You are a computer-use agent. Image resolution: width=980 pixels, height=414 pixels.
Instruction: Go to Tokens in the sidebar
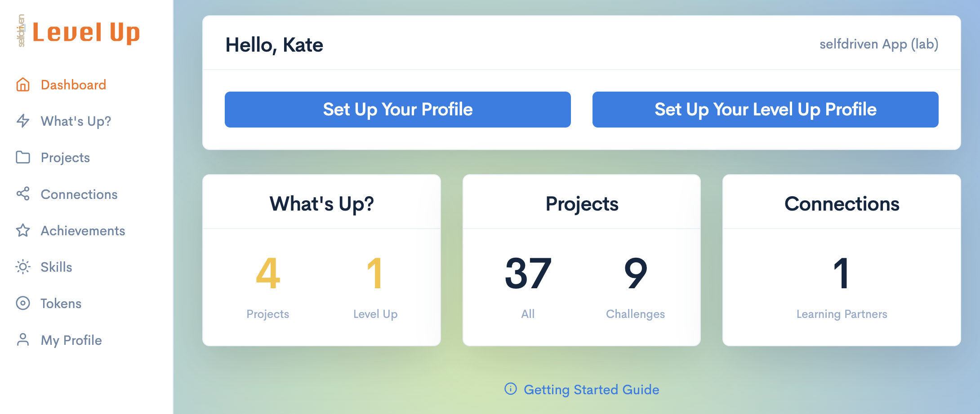tap(61, 304)
